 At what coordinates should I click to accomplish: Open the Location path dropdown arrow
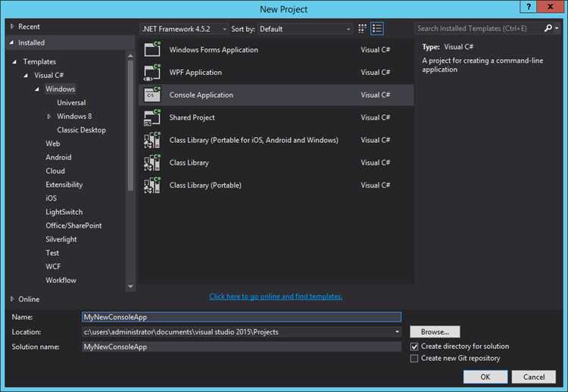click(x=397, y=332)
